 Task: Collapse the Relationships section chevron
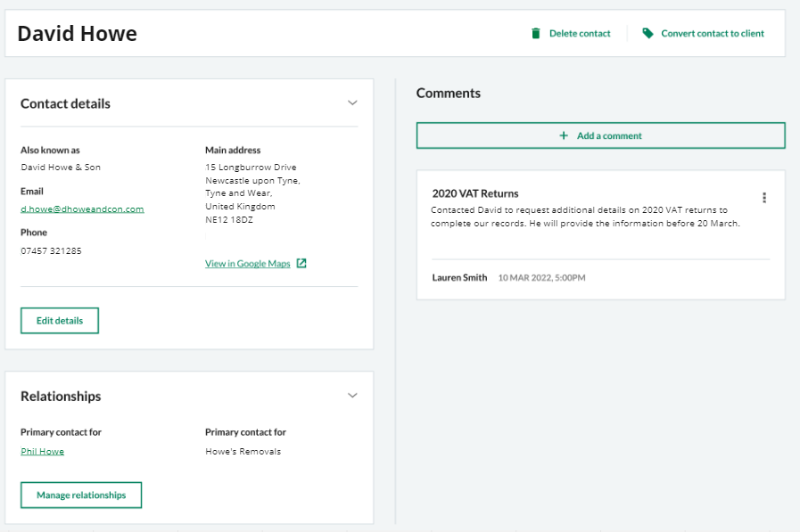352,396
